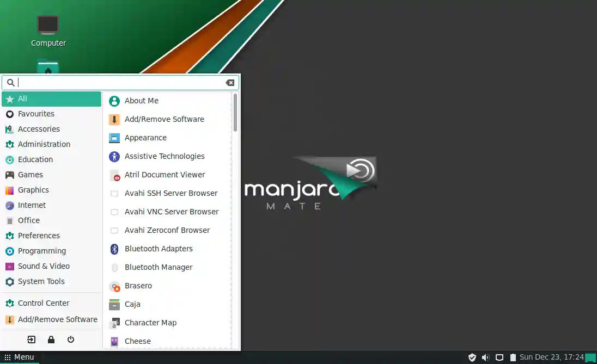Screen dimensions: 597x364
Task: Open the Programming category
Action: click(x=51, y=251)
